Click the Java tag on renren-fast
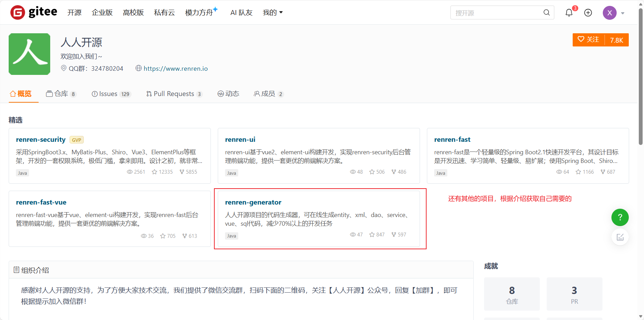 (441, 173)
